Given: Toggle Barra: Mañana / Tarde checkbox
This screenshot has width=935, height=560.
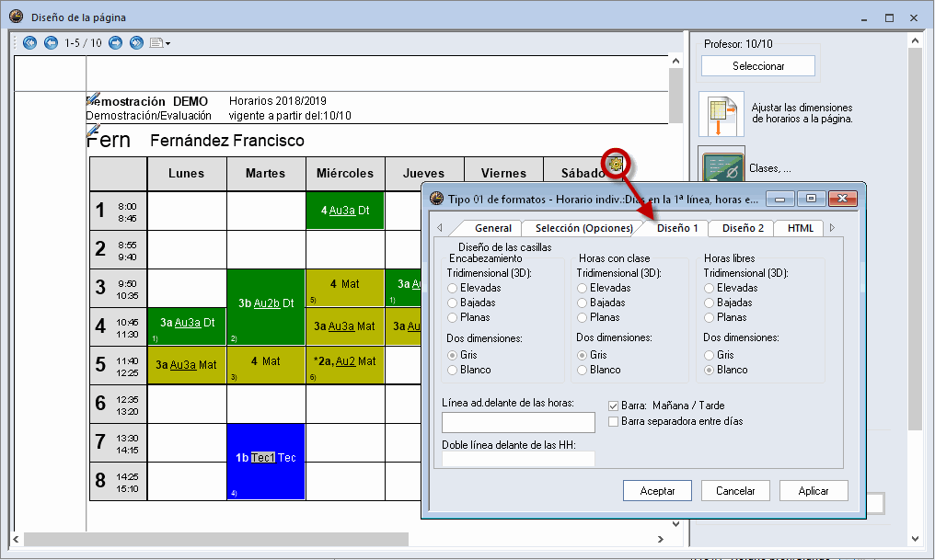Looking at the screenshot, I should 613,406.
